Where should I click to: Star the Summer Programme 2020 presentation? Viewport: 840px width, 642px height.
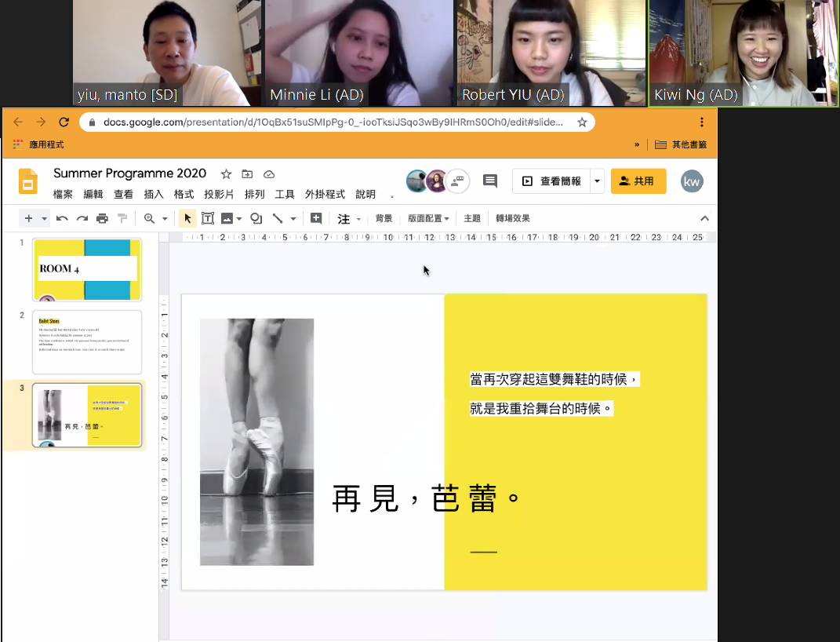point(226,174)
